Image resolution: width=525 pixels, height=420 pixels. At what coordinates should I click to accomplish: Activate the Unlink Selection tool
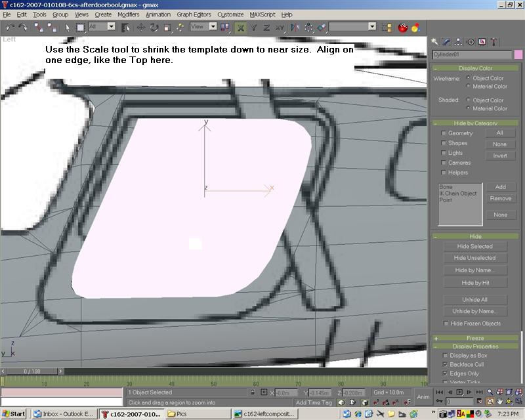[52, 28]
